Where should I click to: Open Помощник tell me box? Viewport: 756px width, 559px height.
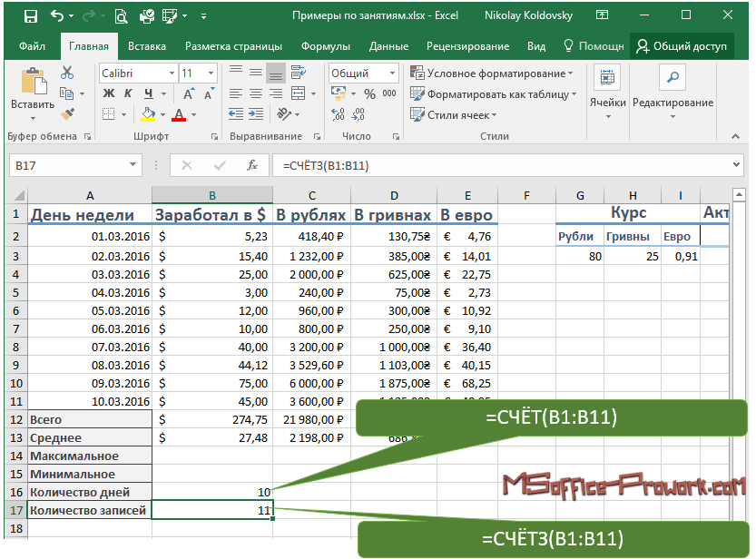(594, 46)
